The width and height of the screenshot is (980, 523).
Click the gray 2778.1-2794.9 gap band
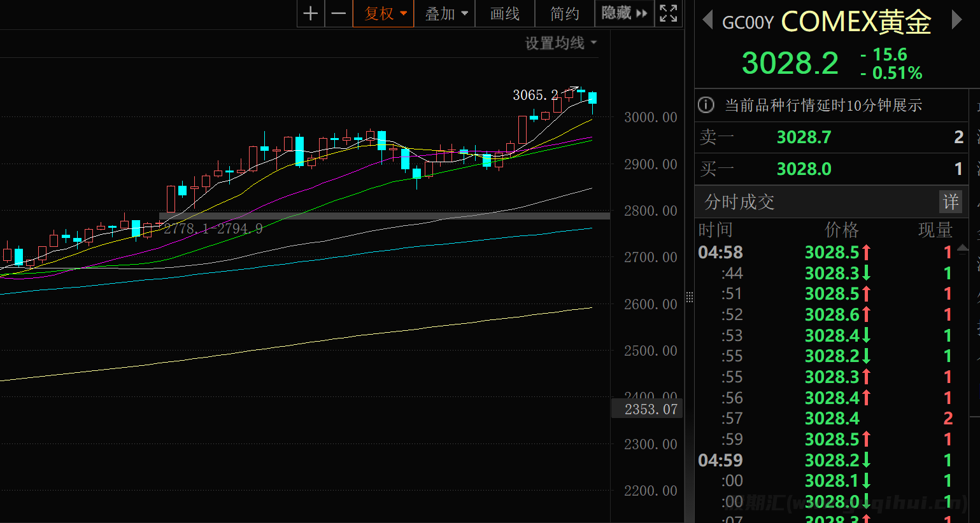[x=382, y=216]
